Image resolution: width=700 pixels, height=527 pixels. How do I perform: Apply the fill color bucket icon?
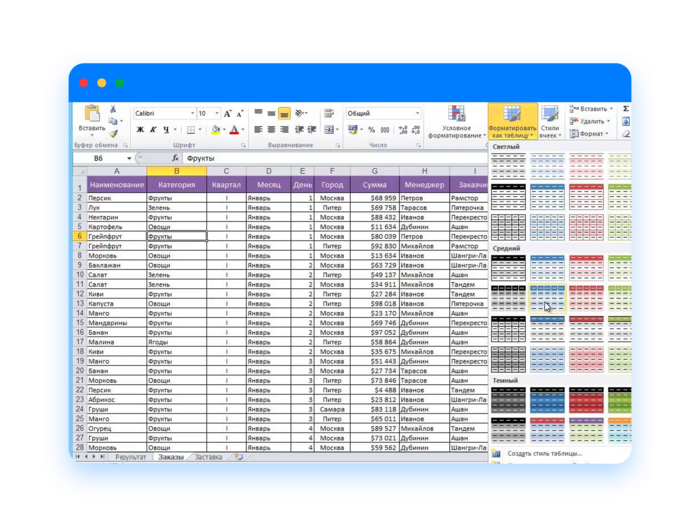click(216, 130)
